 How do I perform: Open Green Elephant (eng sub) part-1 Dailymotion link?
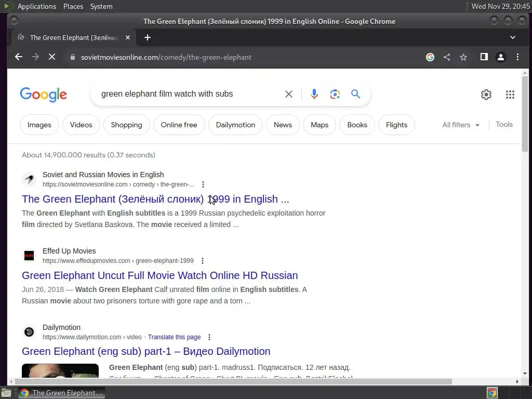coord(146,352)
